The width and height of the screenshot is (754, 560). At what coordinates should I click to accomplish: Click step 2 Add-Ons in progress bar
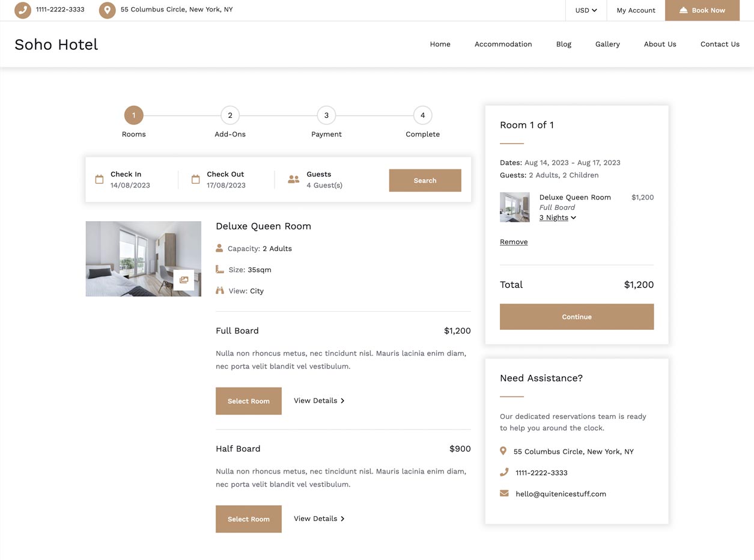[x=230, y=115]
